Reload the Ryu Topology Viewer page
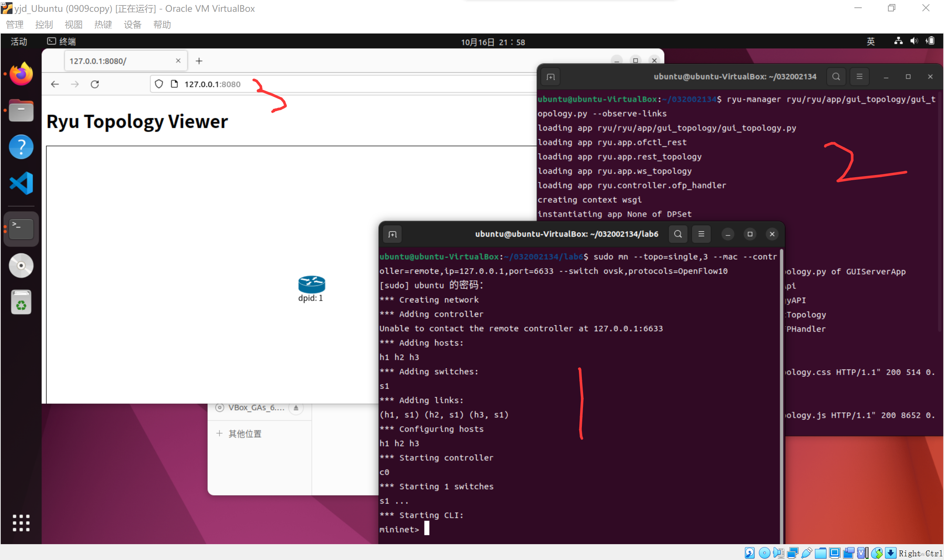 click(x=95, y=84)
